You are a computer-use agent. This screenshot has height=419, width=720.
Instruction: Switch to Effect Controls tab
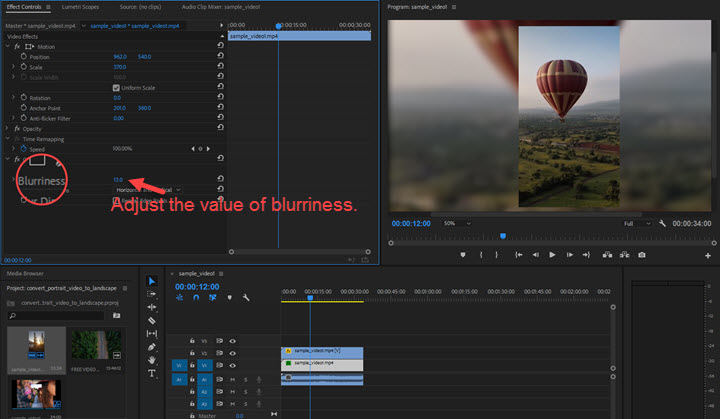point(24,7)
